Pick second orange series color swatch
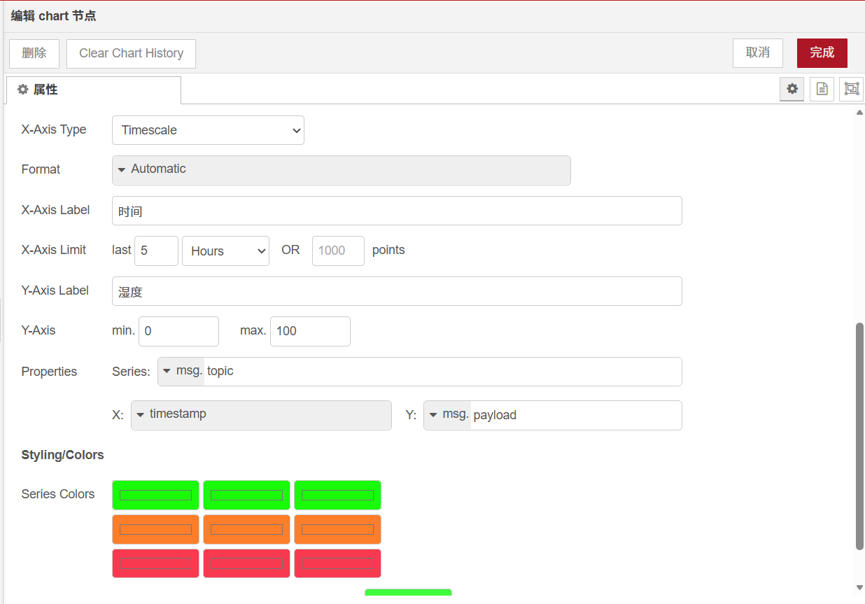 click(247, 530)
